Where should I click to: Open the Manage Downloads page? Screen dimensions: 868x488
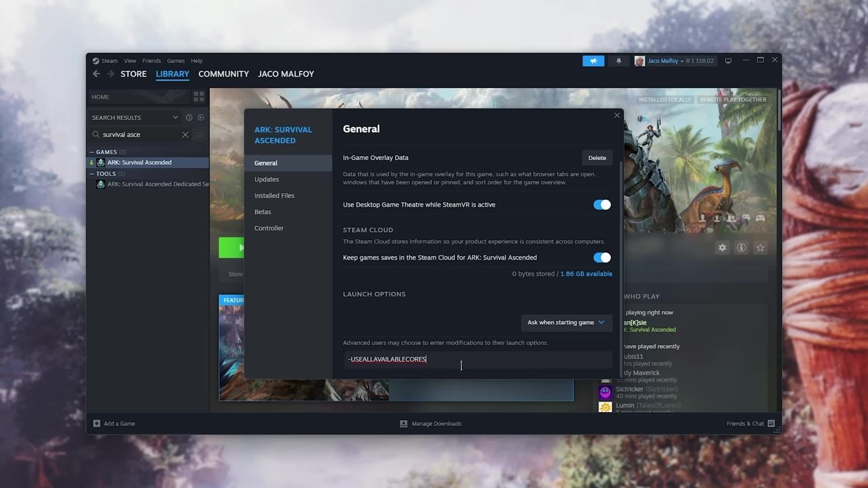437,424
